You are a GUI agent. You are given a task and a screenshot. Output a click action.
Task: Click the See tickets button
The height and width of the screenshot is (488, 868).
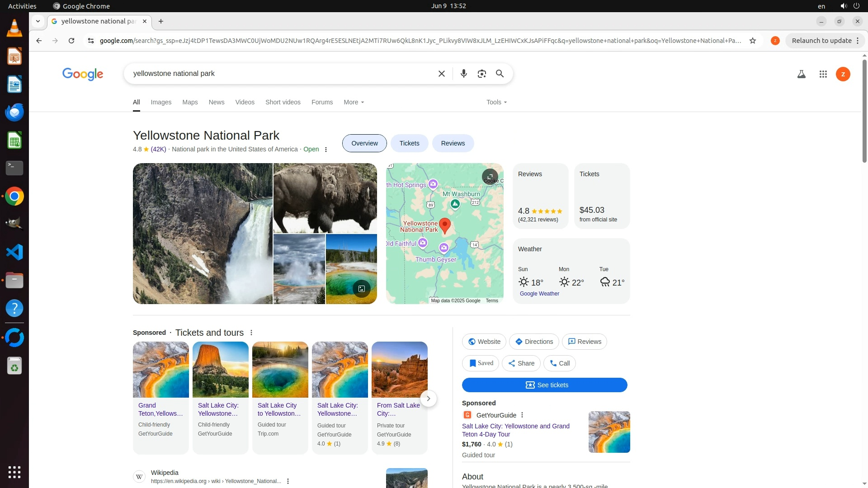point(544,385)
